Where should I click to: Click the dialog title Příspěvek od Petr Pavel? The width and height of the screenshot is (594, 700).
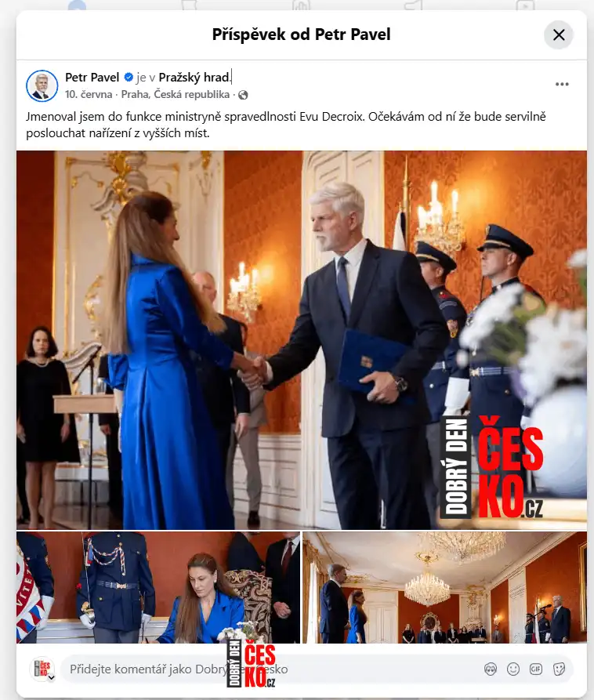pyautogui.click(x=301, y=34)
